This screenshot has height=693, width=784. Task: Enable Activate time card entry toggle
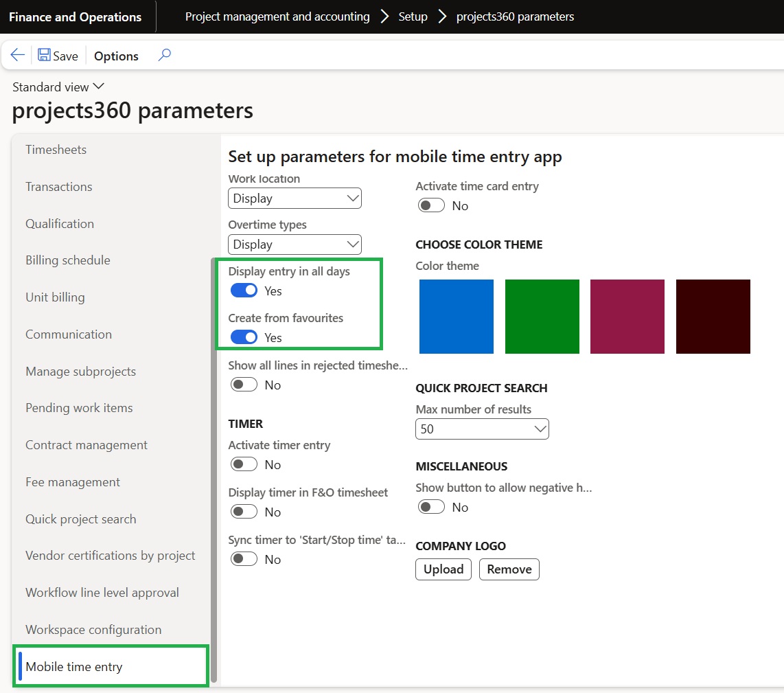click(431, 205)
